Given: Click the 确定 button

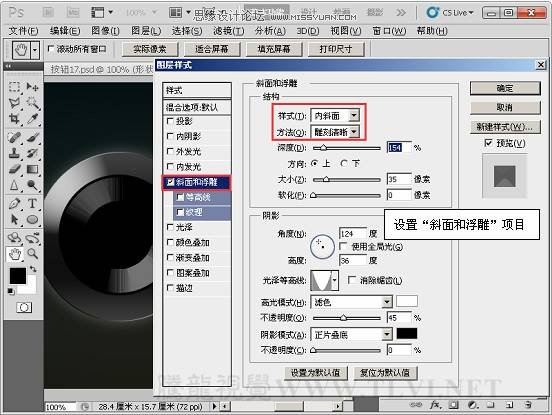Looking at the screenshot, I should click(505, 88).
